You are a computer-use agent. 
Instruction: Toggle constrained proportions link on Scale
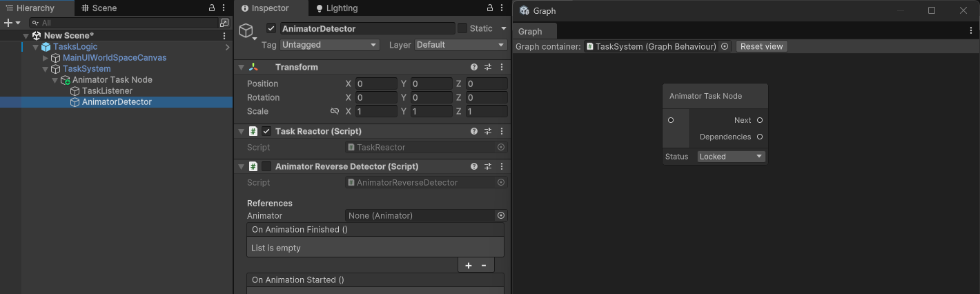(335, 111)
